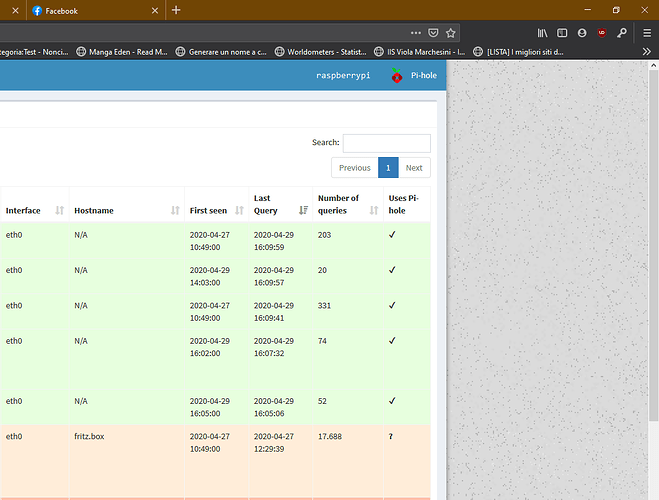659x500 pixels.
Task: Switch to the Facebook tab
Action: [90, 10]
